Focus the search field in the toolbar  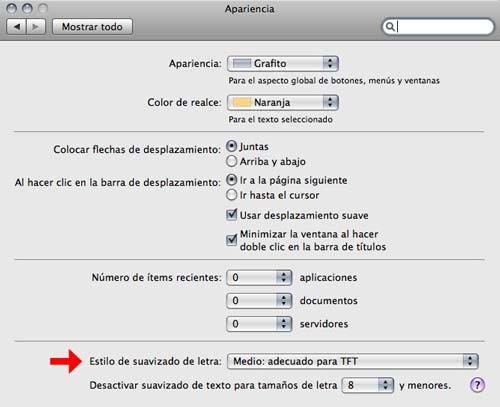(438, 27)
